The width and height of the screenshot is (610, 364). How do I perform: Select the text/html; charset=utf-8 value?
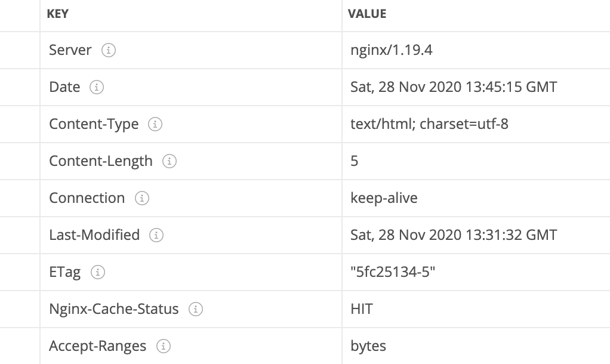coord(429,124)
